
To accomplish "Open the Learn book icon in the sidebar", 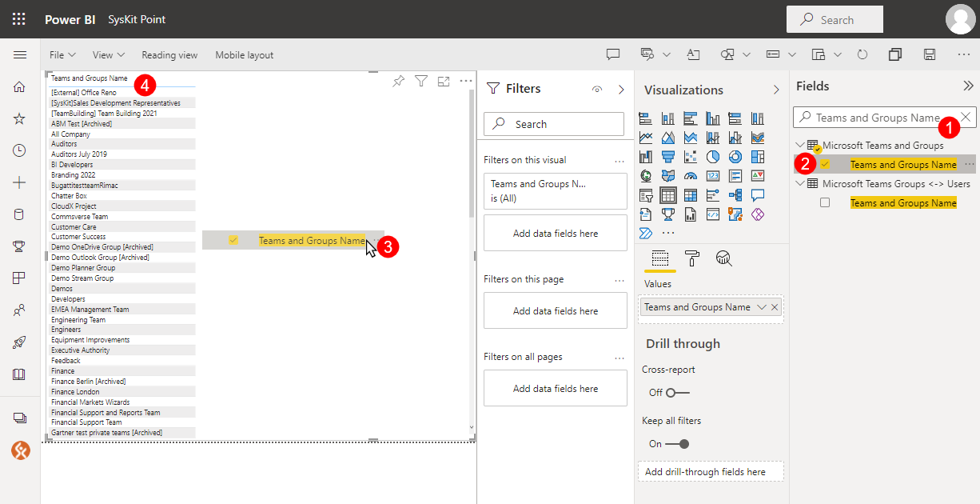I will [20, 374].
